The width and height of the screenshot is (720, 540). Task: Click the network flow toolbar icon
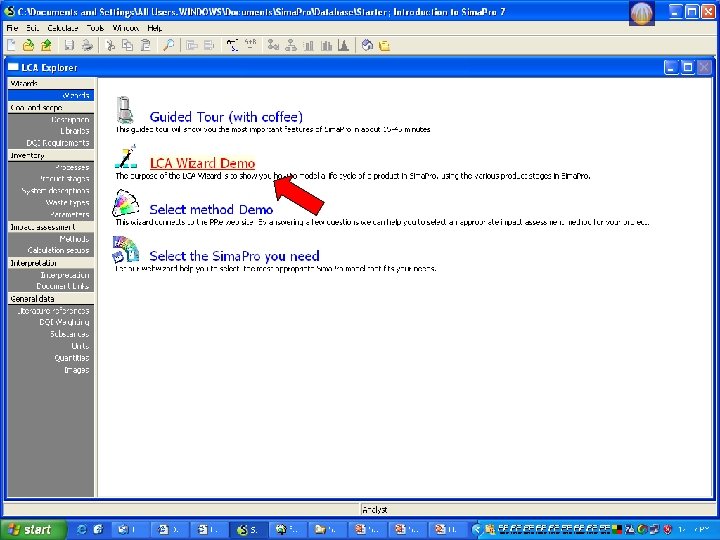(x=273, y=45)
